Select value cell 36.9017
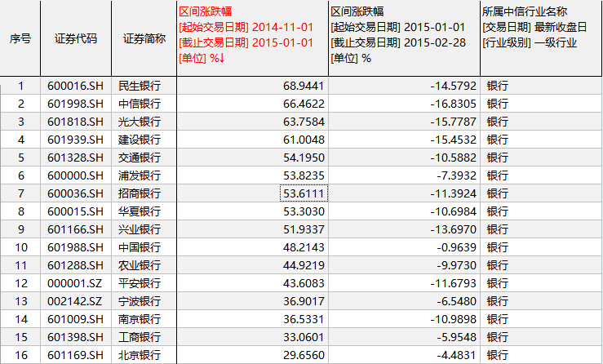 pos(253,301)
